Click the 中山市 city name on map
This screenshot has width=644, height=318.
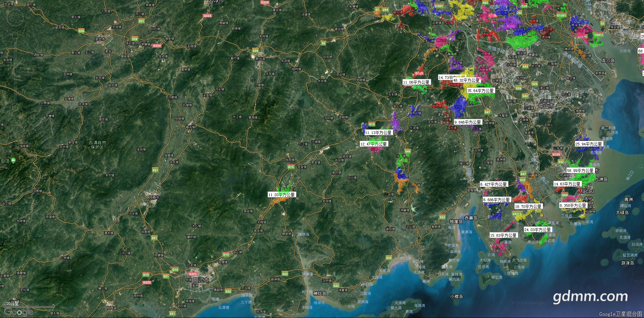[546, 106]
